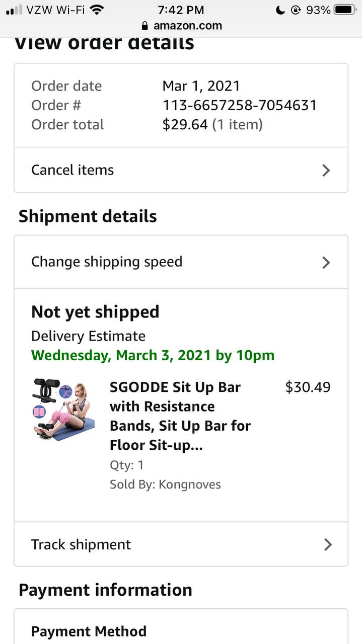Viewport: 362px width, 644px height.
Task: Tap the cellular signal bars
Action: (14, 10)
